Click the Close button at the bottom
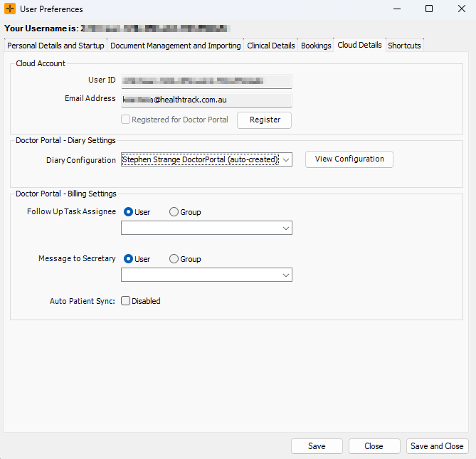Screen dimensions: 476x459 point(374,446)
